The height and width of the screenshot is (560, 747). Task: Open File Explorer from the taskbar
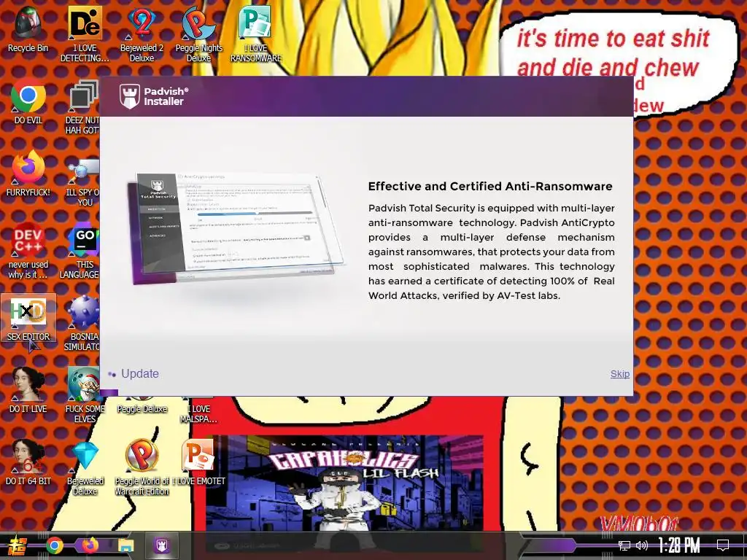click(x=126, y=545)
